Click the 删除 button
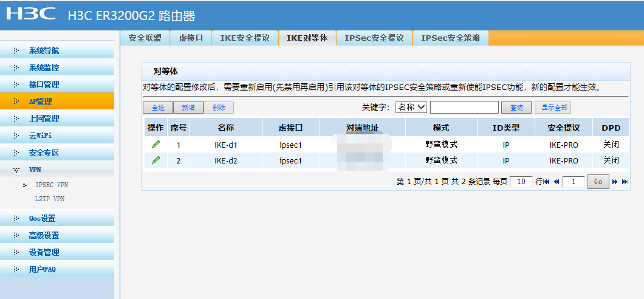This screenshot has height=299, width=644. tap(219, 108)
